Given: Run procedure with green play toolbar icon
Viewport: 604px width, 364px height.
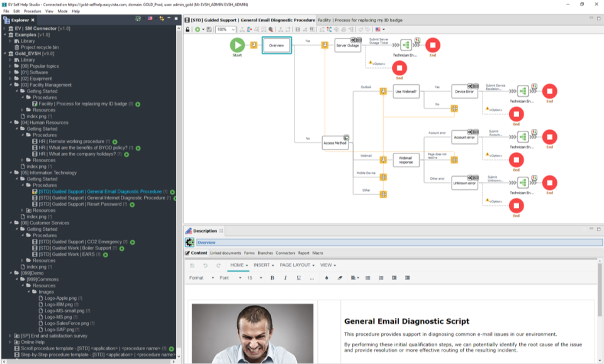Looking at the screenshot, I should (198, 30).
